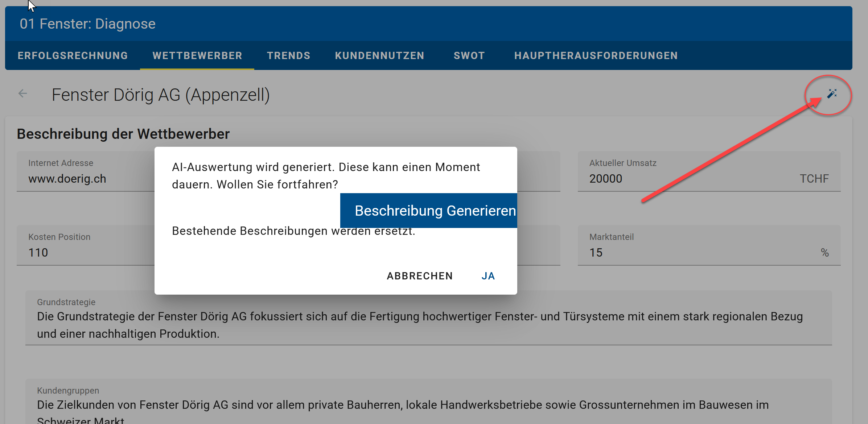The width and height of the screenshot is (868, 424).
Task: Switch to the Trends tab
Action: 289,55
